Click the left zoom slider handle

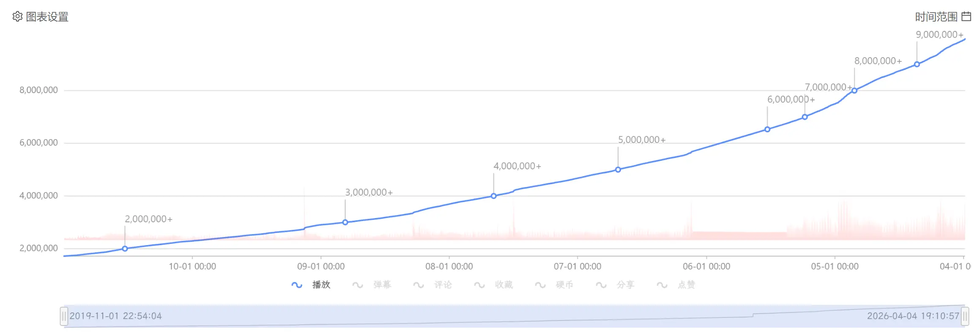coord(64,316)
